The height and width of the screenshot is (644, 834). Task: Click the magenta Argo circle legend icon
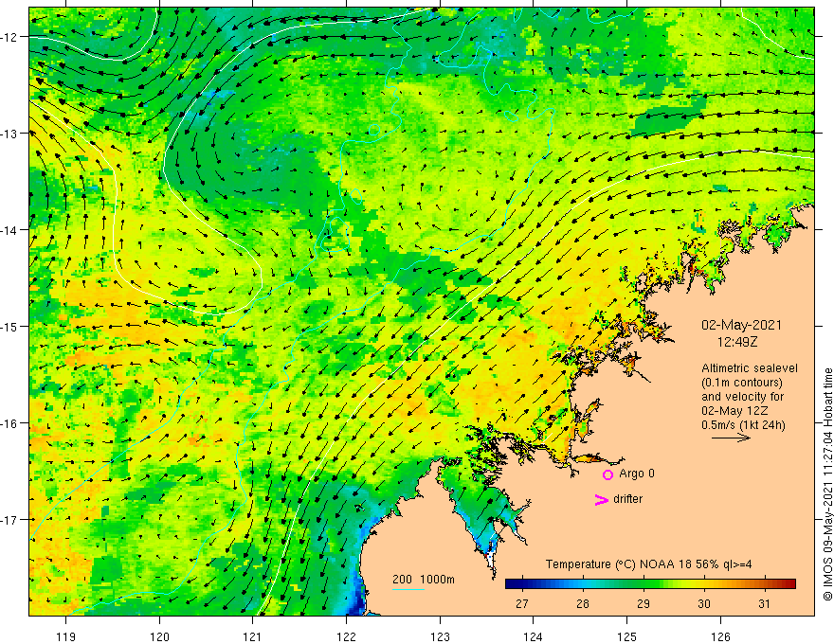pos(607,474)
